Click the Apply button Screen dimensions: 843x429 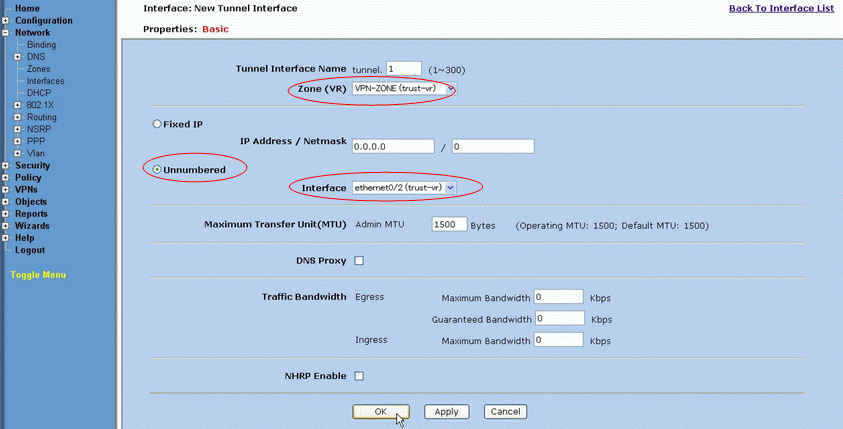[446, 412]
